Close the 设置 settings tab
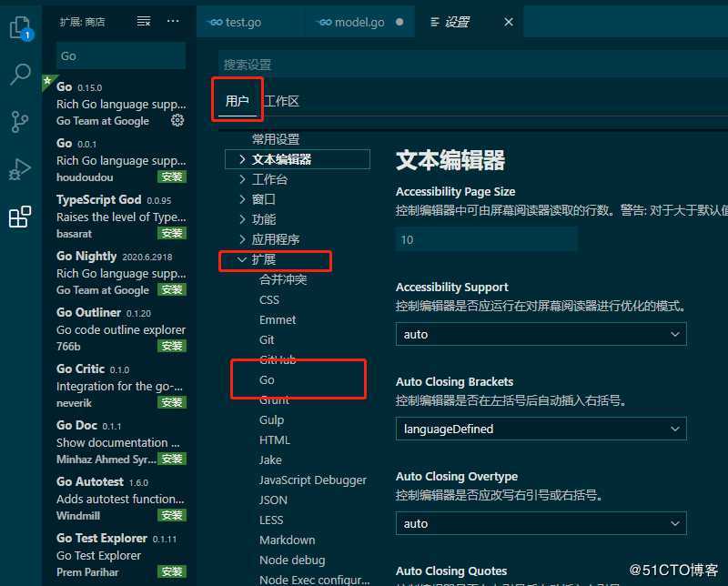728x586 pixels. (509, 22)
